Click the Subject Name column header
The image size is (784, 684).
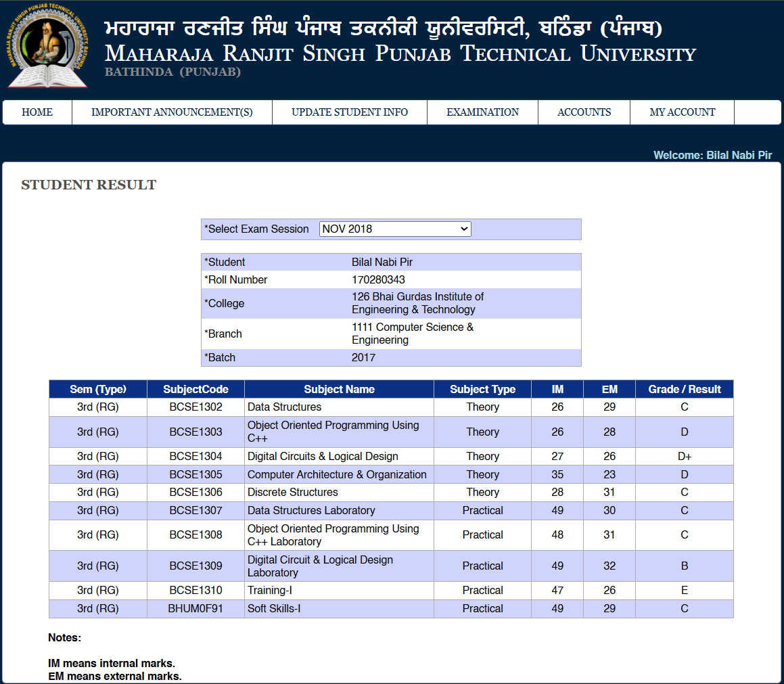pos(339,390)
